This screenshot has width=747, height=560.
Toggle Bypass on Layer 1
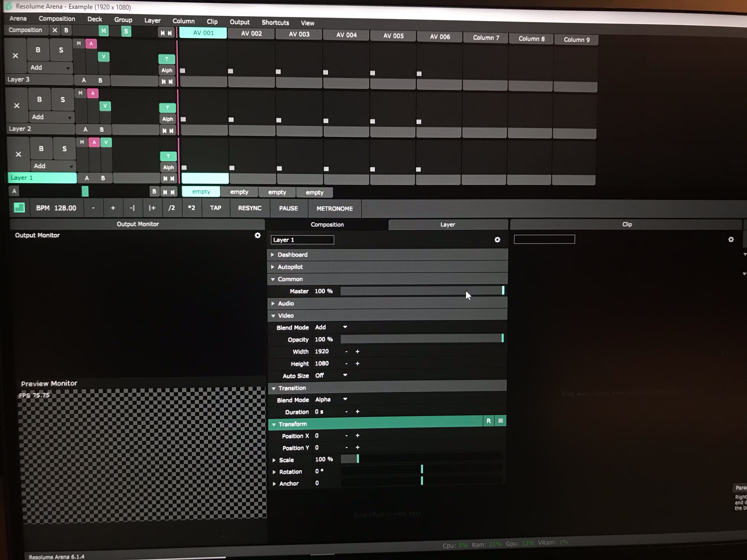[x=41, y=149]
